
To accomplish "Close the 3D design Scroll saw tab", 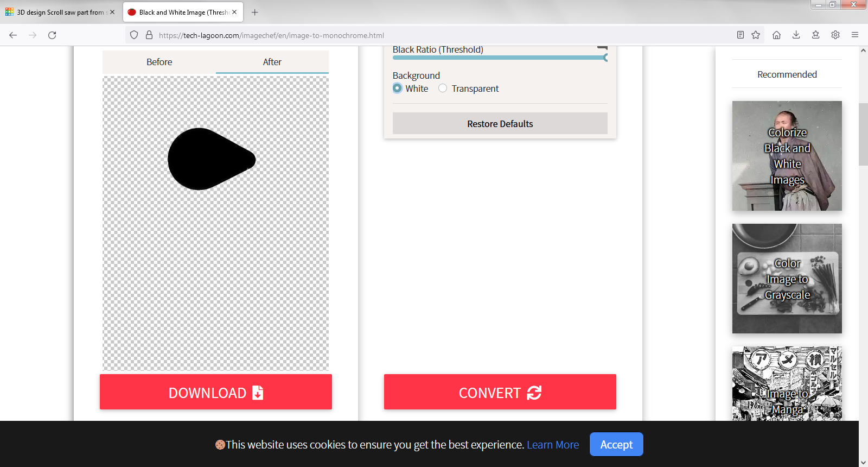I will (112, 12).
